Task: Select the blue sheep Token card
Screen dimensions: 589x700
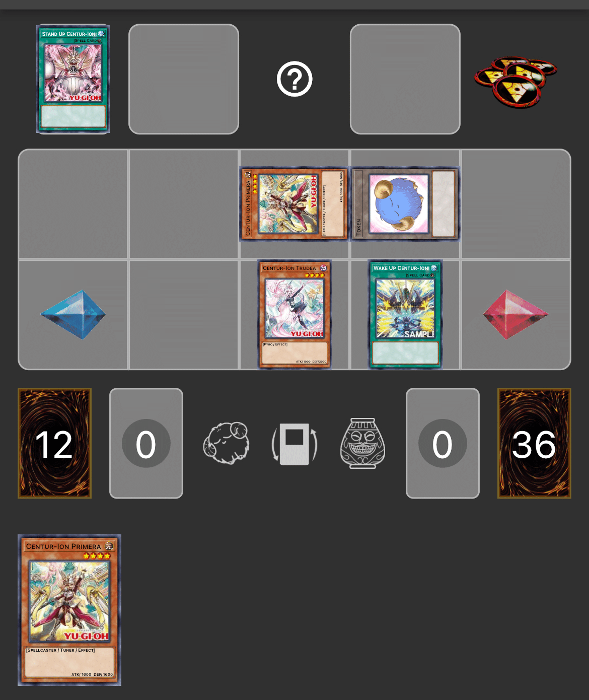Action: [405, 204]
